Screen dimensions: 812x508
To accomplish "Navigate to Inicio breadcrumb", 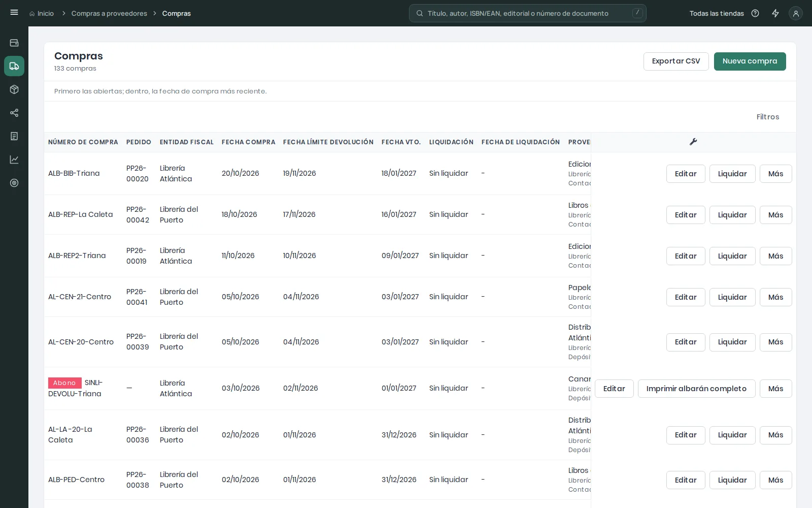I will (42, 13).
